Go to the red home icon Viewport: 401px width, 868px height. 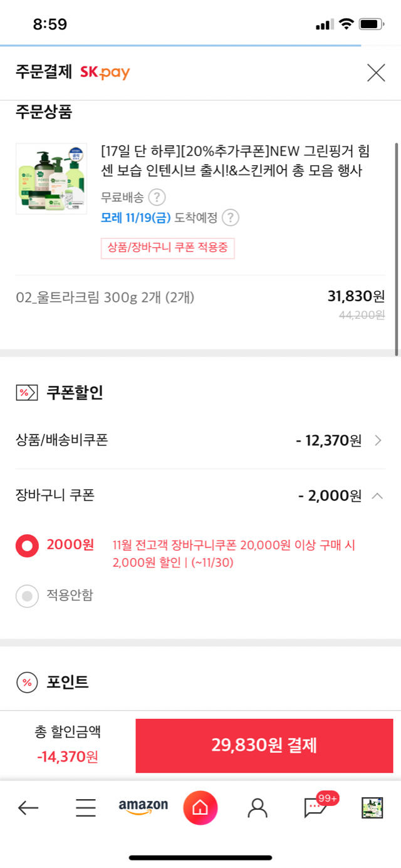coord(200,808)
